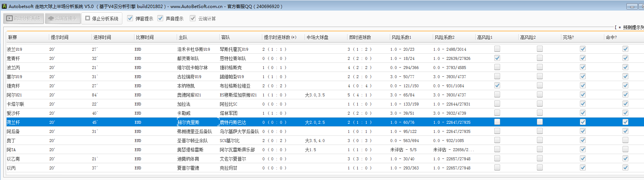644x180 pixels.
Task: Toggle the 弹窗提示 checkbox
Action: pyautogui.click(x=130, y=18)
